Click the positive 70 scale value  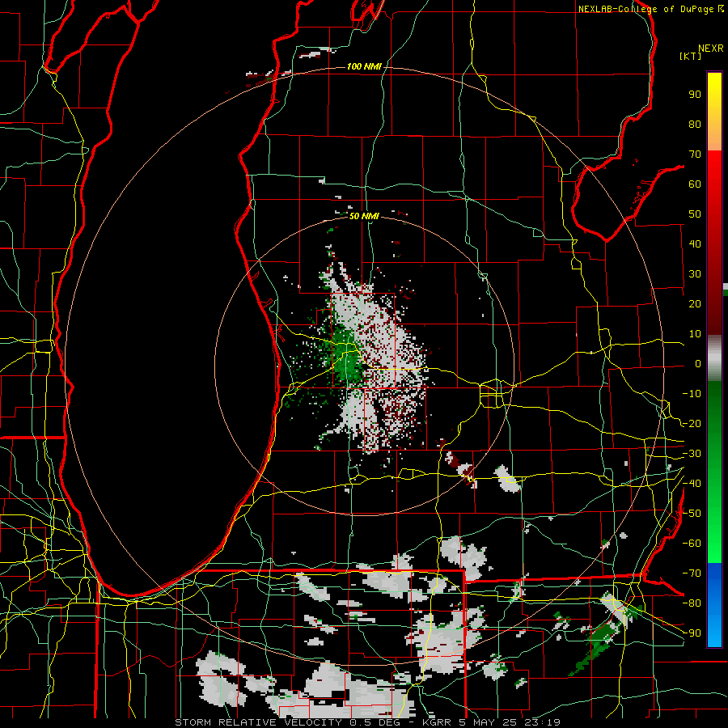tap(695, 154)
